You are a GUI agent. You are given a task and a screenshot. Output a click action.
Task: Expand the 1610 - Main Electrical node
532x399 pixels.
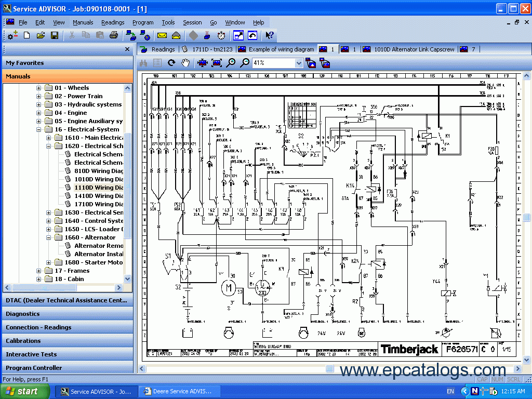tap(48, 138)
